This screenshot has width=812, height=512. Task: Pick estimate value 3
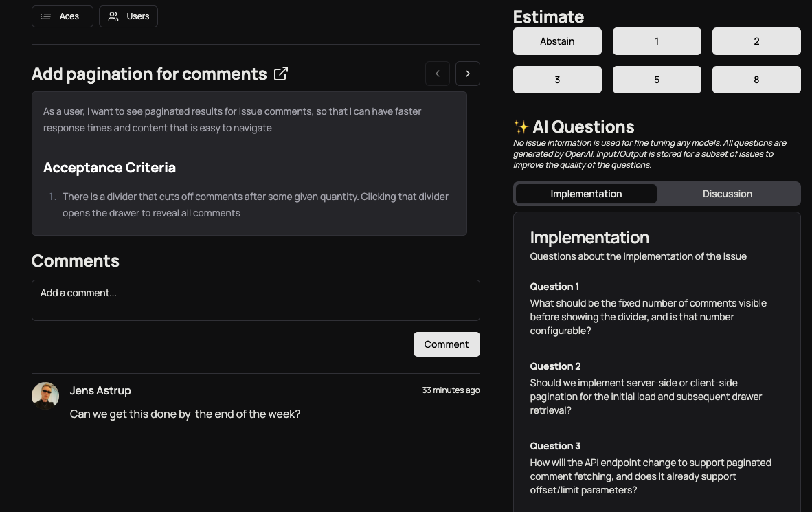click(557, 80)
